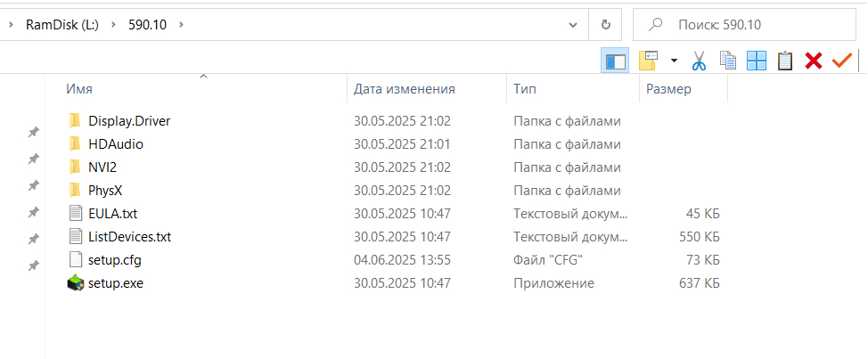Expand chevron before RamDisk (L:)

[11, 25]
